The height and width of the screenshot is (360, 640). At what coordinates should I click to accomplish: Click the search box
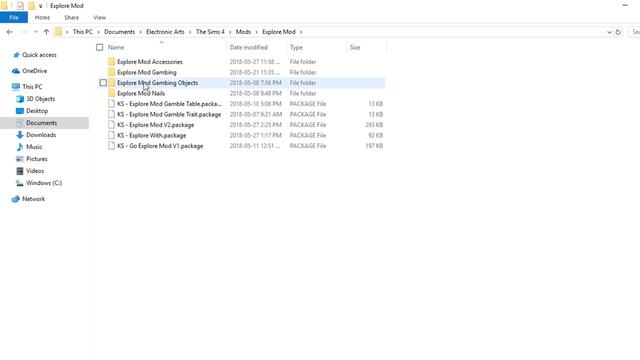click(635, 32)
